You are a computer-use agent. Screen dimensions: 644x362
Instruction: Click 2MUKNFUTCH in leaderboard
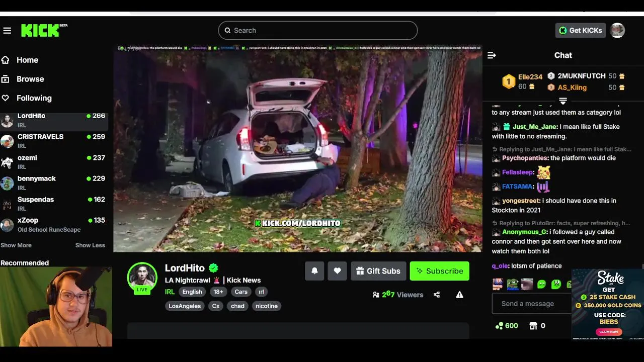[582, 76]
